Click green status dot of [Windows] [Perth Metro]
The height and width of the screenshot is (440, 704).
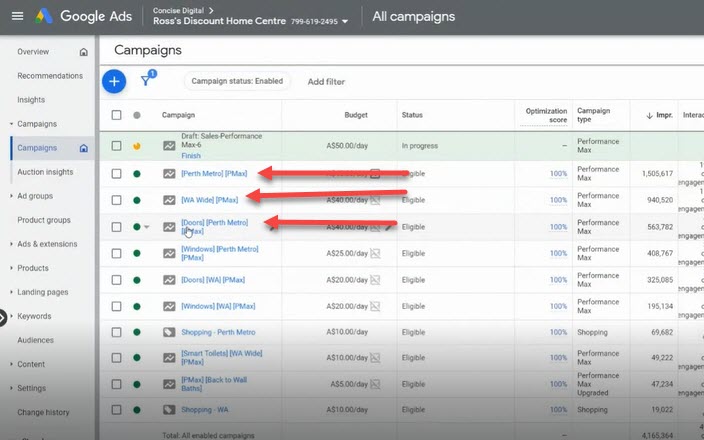coord(137,253)
